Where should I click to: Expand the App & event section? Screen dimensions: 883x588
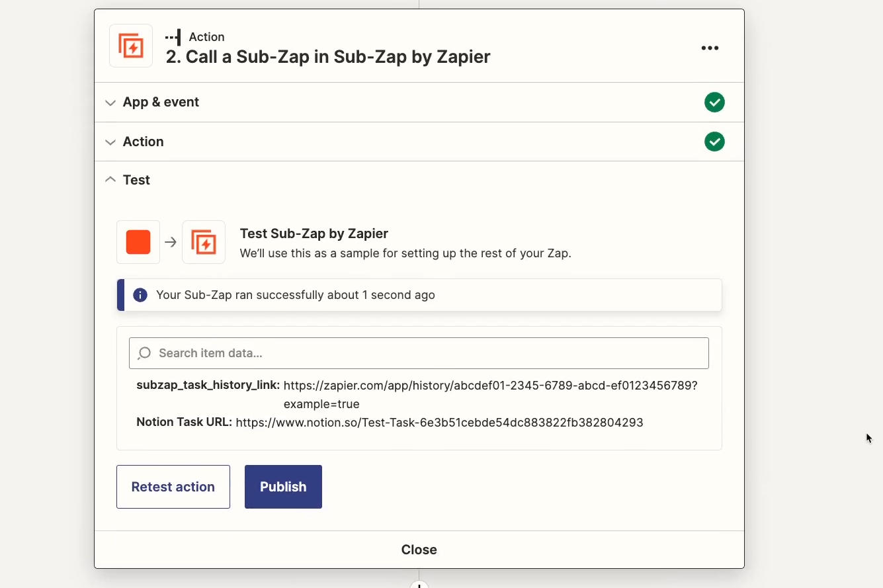coord(419,103)
